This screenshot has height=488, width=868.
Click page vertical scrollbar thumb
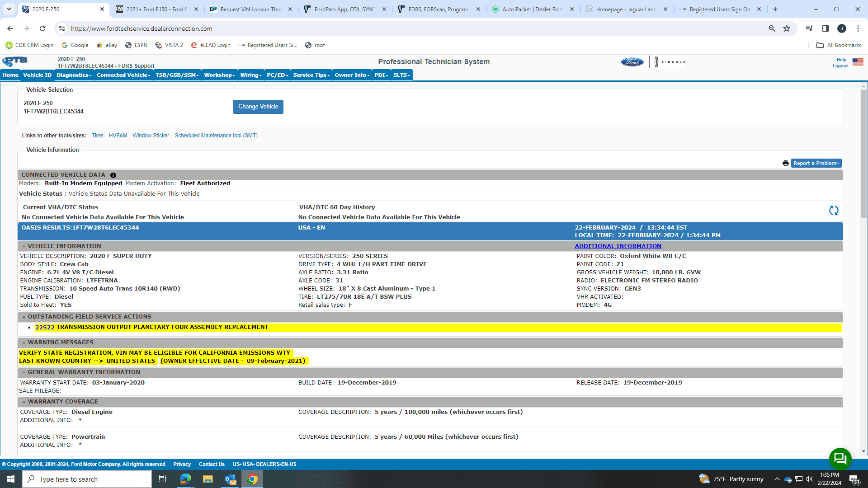coord(863,154)
